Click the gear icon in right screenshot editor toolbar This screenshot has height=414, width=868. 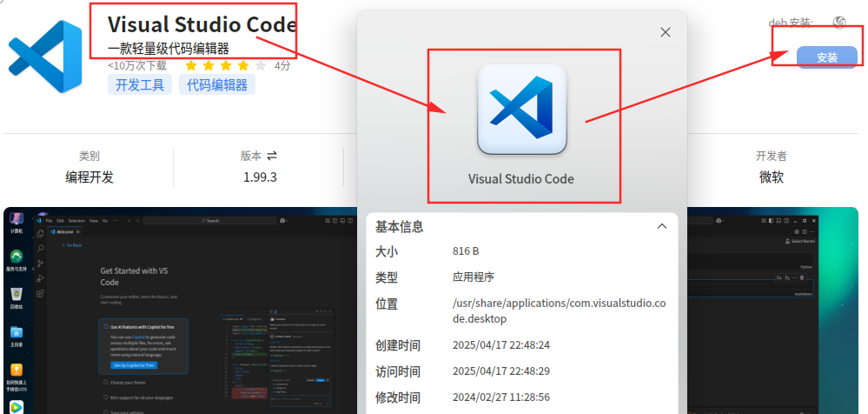click(x=797, y=231)
